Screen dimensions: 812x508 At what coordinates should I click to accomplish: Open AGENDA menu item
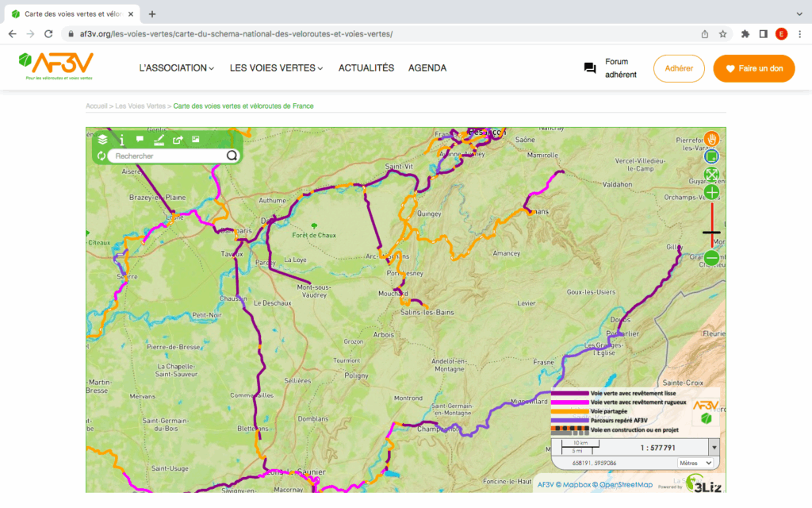point(427,68)
